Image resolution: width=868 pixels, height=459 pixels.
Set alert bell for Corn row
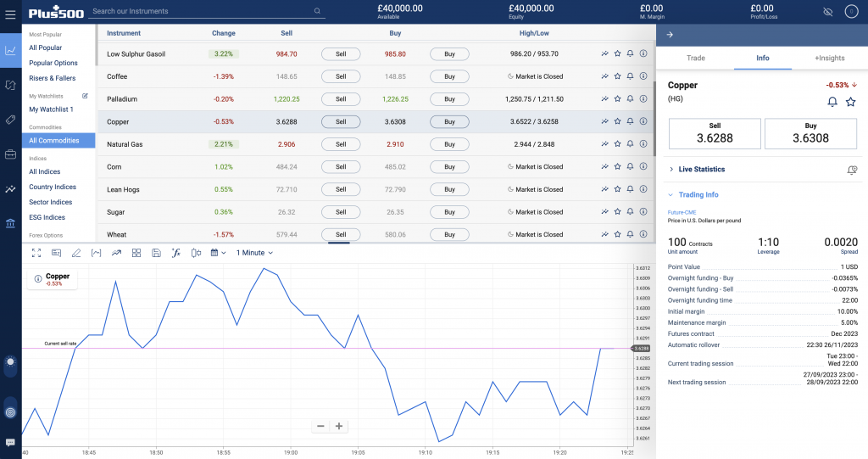pyautogui.click(x=630, y=166)
